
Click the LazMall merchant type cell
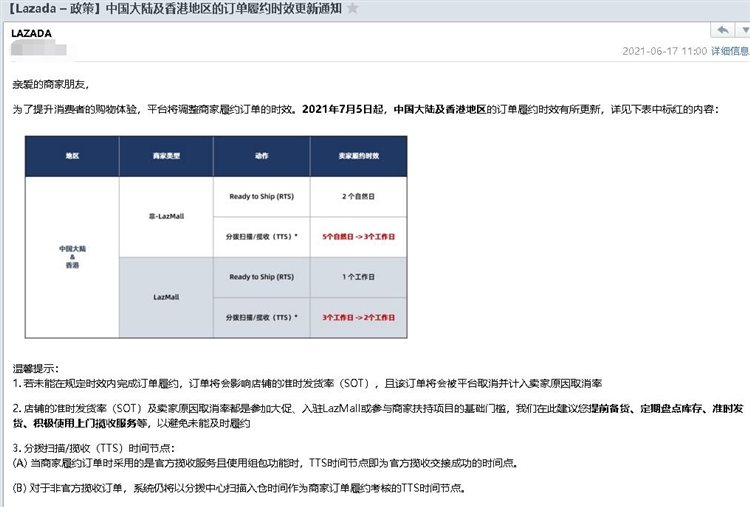pos(166,297)
